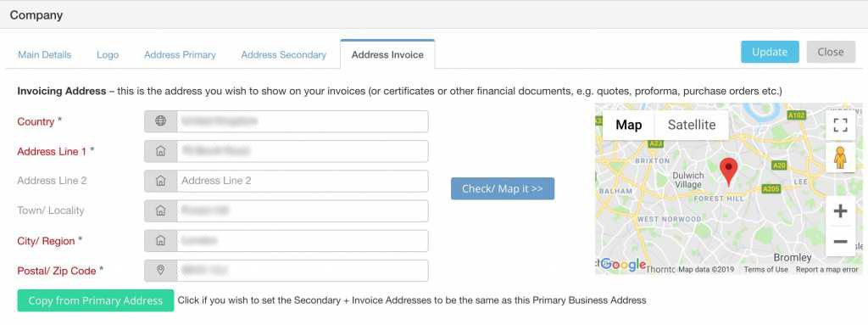Click Copy from Primary Address button

click(95, 300)
